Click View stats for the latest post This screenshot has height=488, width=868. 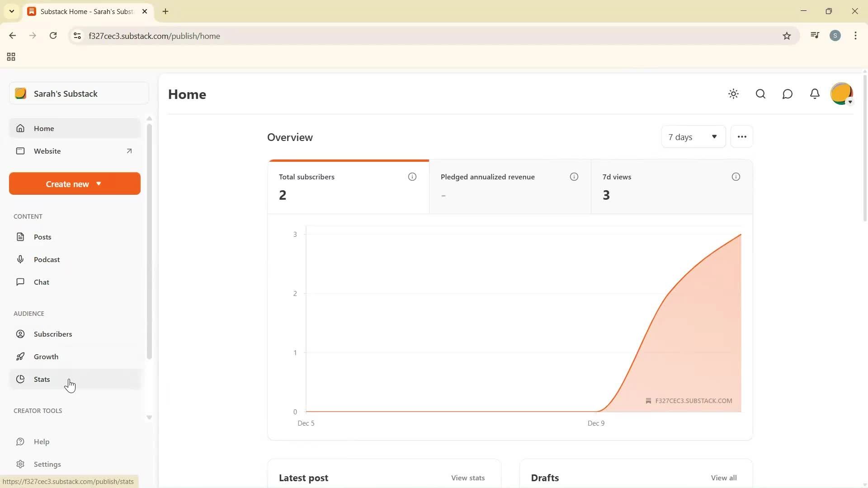tap(467, 478)
